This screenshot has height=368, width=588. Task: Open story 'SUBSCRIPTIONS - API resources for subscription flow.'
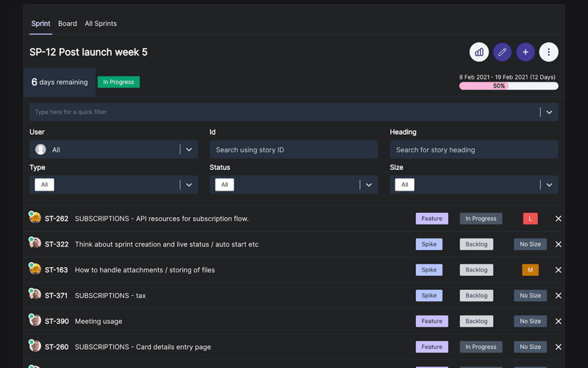click(x=162, y=219)
